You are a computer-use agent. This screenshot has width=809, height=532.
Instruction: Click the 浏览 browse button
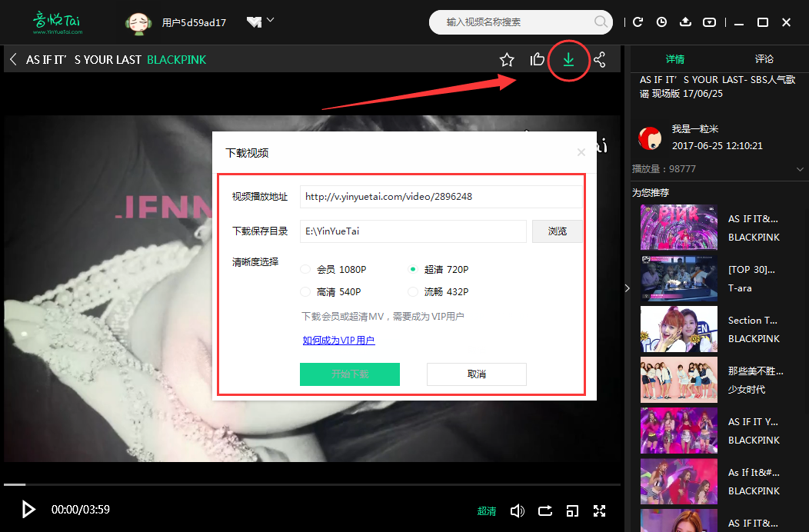coord(557,231)
